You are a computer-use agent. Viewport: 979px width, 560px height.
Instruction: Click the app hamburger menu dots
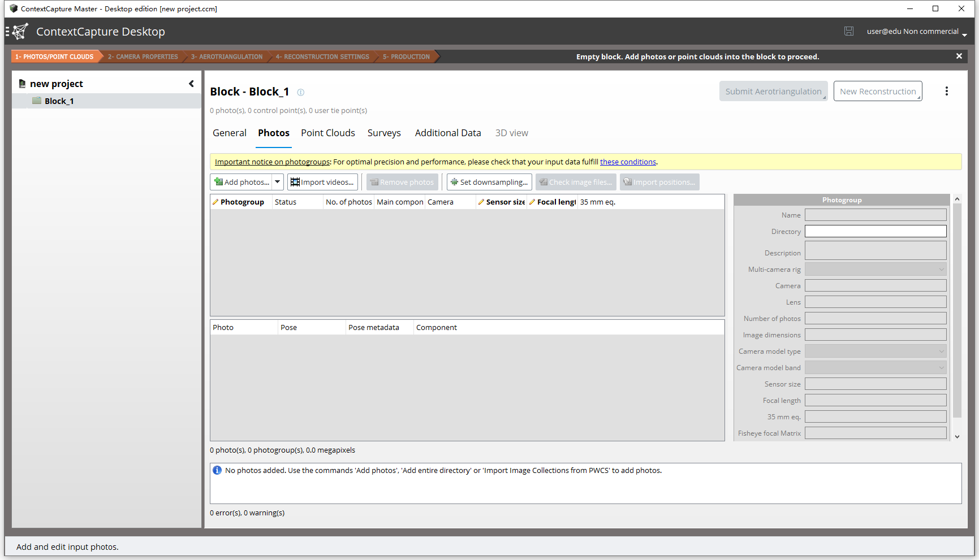point(7,32)
